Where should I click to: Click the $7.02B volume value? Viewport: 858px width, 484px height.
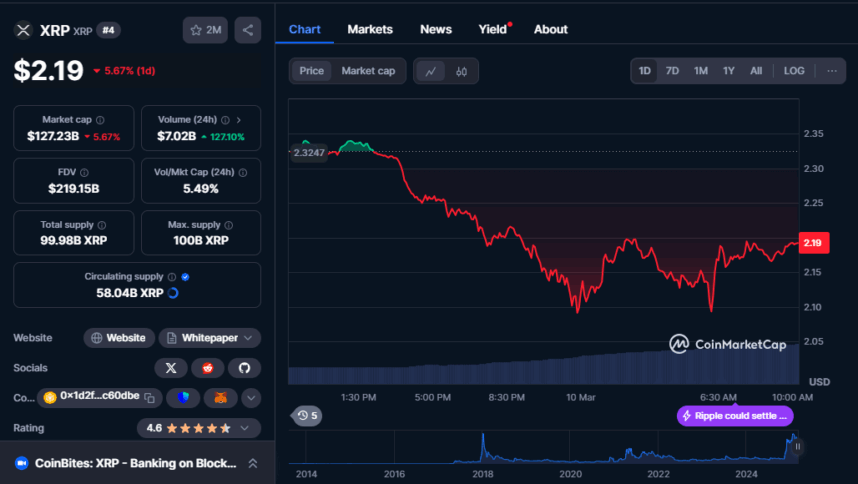176,136
